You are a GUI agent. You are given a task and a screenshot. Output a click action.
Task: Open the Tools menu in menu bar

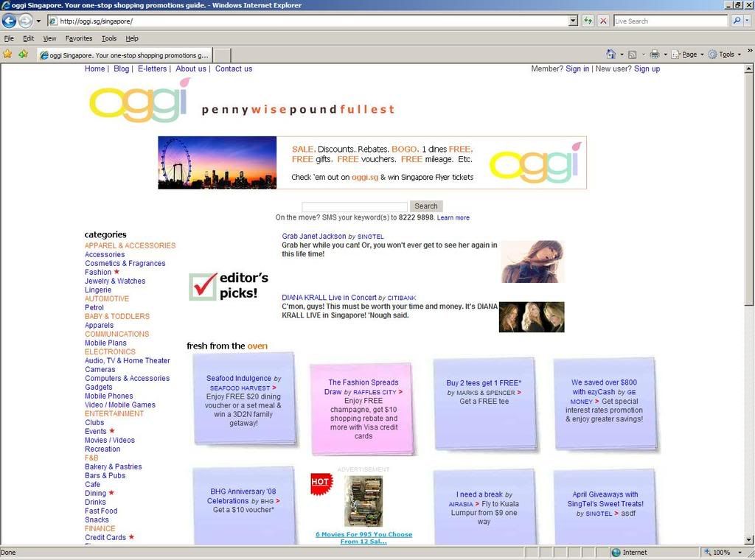coord(109,38)
